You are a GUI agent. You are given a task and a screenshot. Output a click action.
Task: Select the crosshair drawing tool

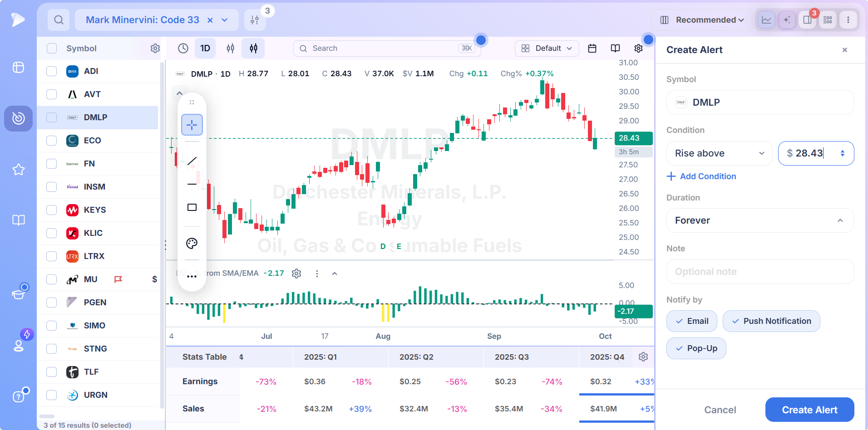[x=192, y=125]
